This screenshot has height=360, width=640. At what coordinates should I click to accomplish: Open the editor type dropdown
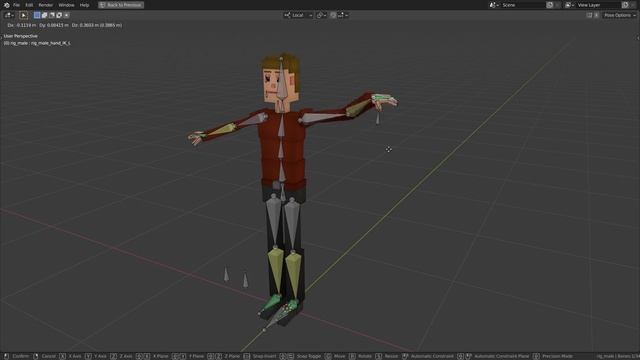click(x=9, y=15)
